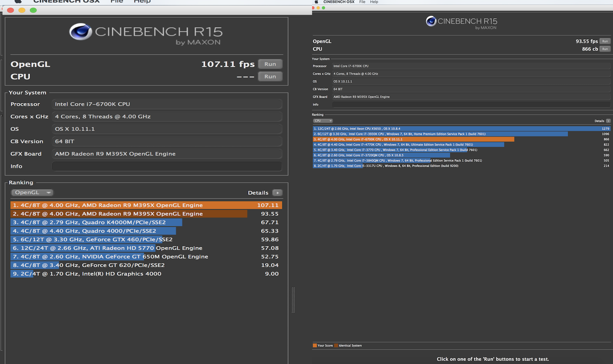Open the OpenGL ranking dropdown
The image size is (613, 364).
click(32, 193)
